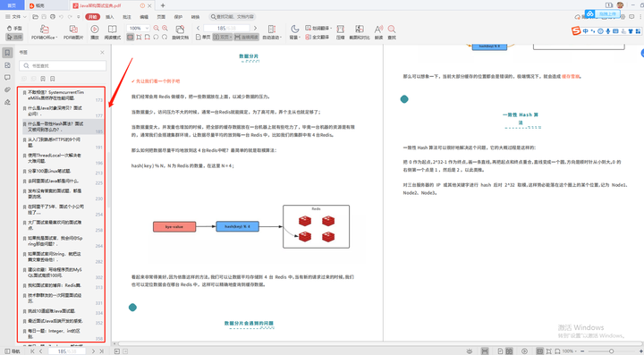The width and height of the screenshot is (644, 355).
Task: Close the Java架构面试宝典.pdf tab
Action: 149,5
